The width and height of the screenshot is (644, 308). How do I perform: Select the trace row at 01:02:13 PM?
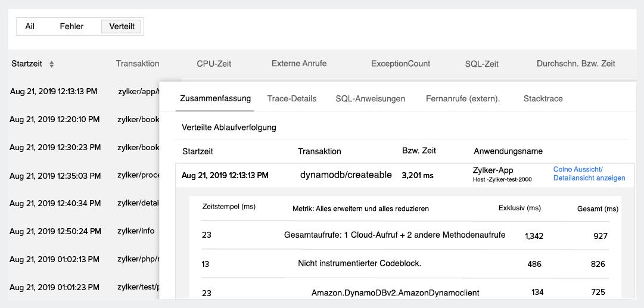pos(84,260)
